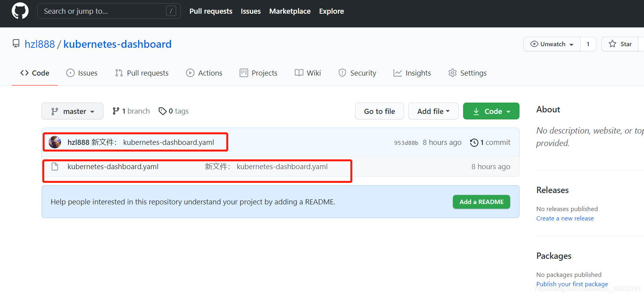Click Go to file button
This screenshot has width=644, height=296.
[379, 111]
